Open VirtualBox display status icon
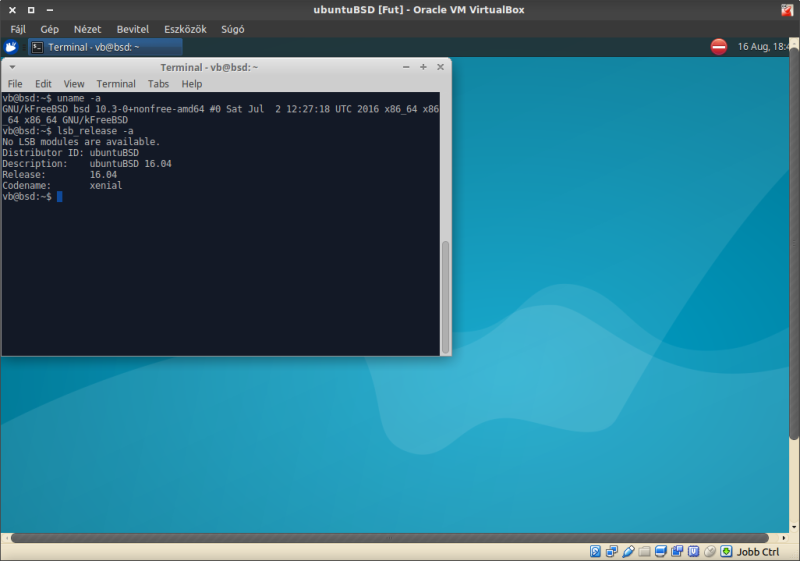Screen dimensions: 800x561 [x=661, y=551]
